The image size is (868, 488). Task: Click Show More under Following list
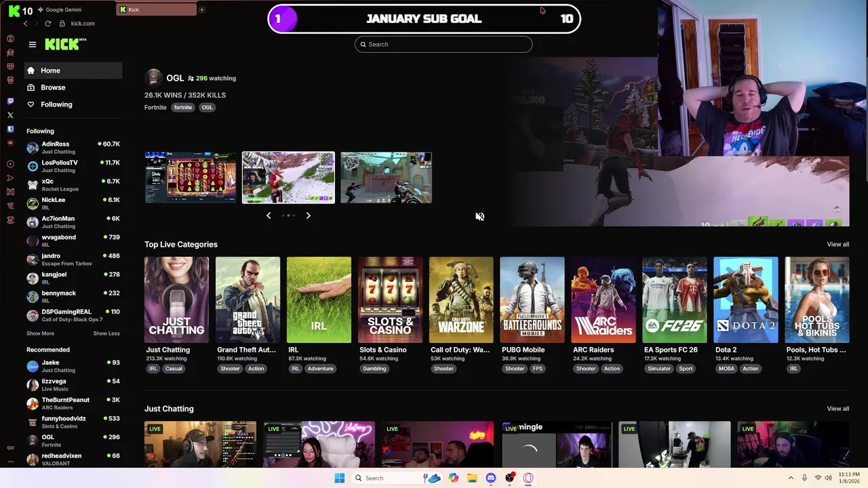pyautogui.click(x=40, y=333)
